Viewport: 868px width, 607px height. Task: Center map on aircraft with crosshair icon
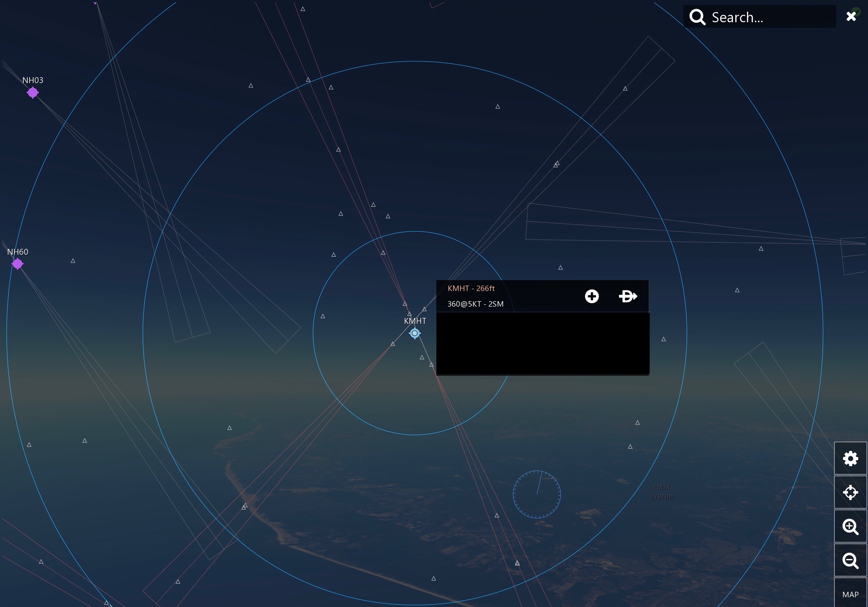850,493
